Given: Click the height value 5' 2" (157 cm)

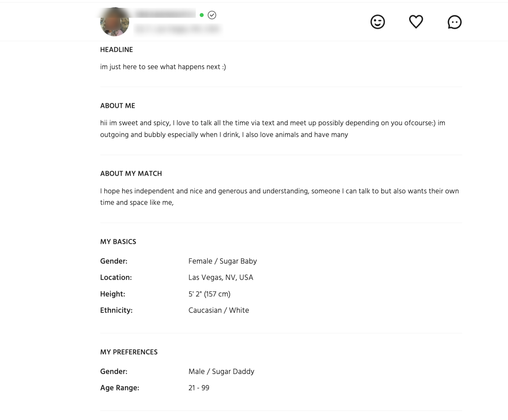Looking at the screenshot, I should pyautogui.click(x=209, y=294).
